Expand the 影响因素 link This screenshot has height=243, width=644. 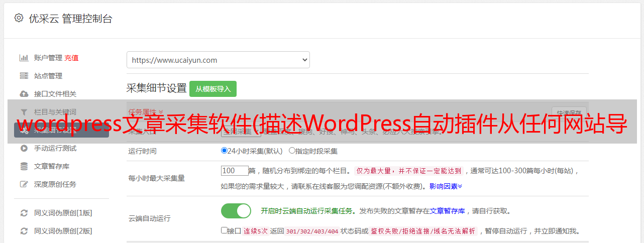click(x=446, y=186)
